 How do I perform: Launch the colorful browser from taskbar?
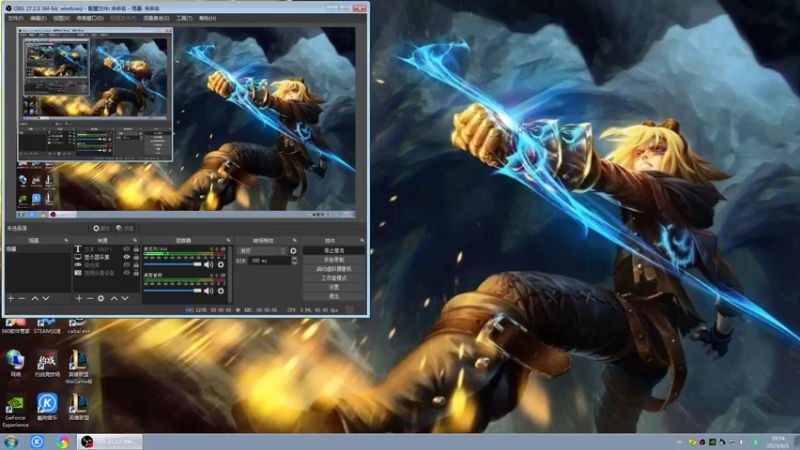point(63,442)
